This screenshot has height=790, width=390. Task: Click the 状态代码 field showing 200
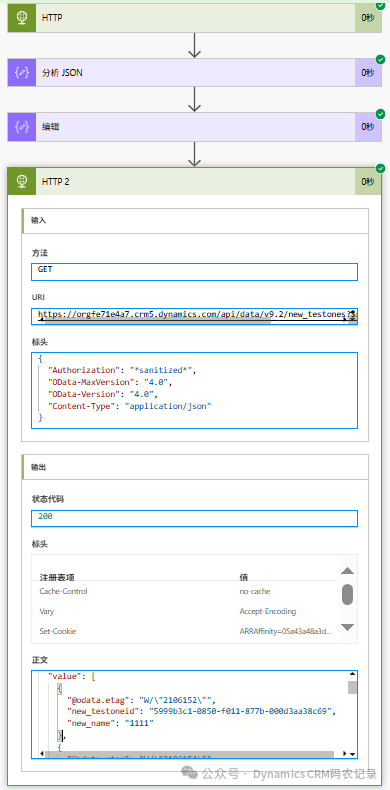194,518
